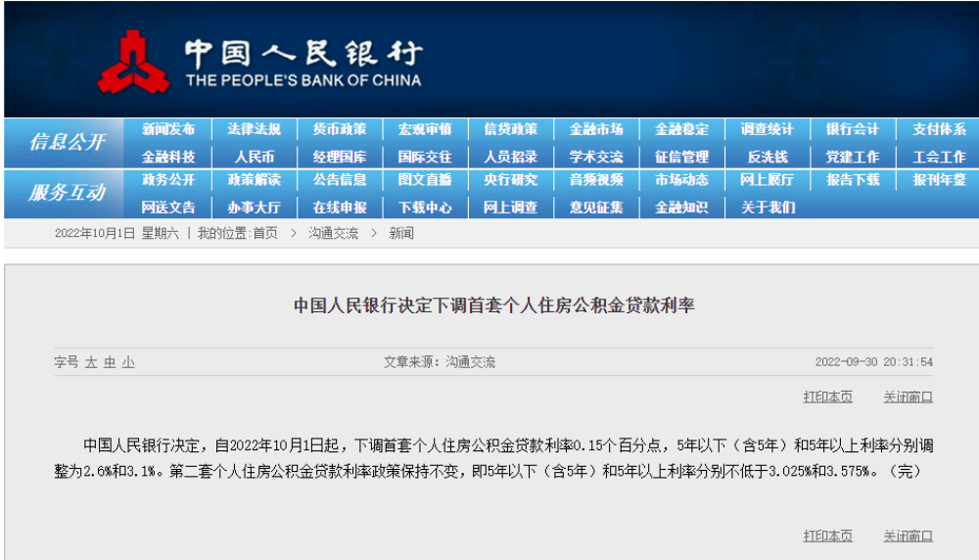Go to the 沟通交流 breadcrumb
The height and width of the screenshot is (560, 979).
pos(334,233)
